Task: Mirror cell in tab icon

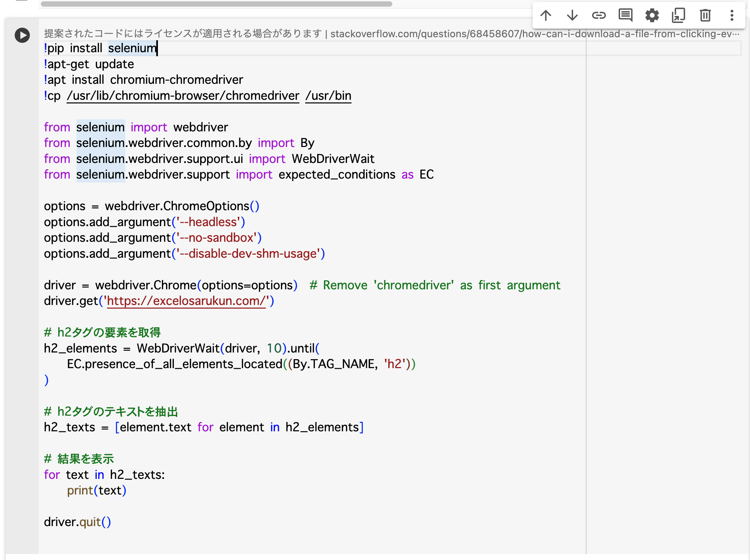Action: click(678, 16)
